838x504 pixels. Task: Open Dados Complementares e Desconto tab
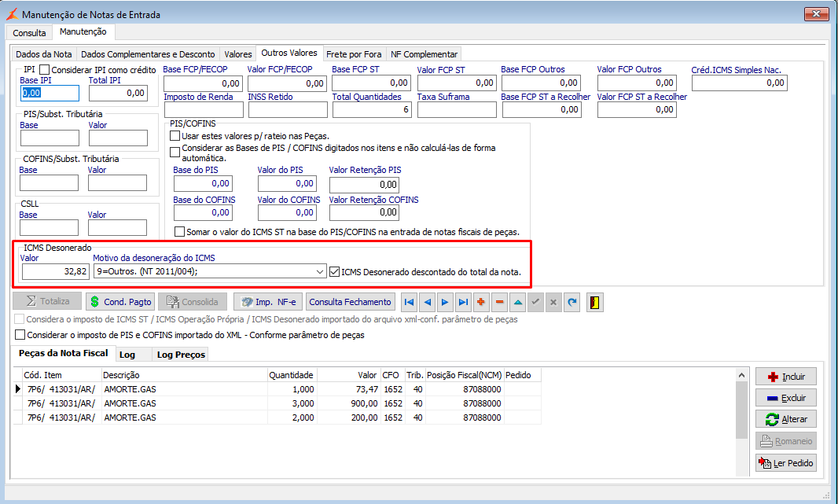[148, 54]
